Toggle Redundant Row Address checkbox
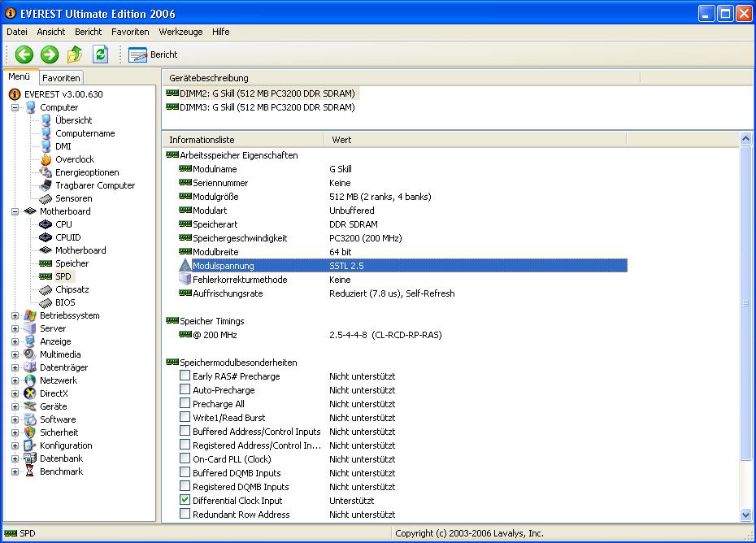This screenshot has width=756, height=543. (x=185, y=514)
